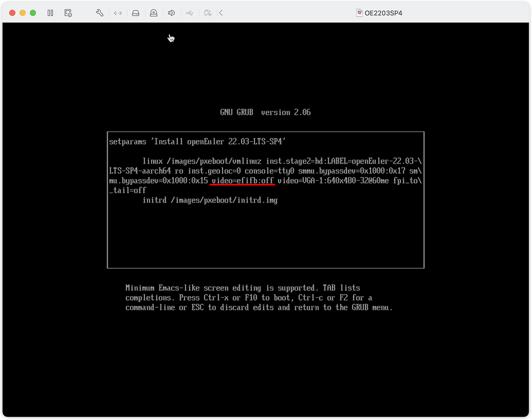The width and height of the screenshot is (532, 420).
Task: Open virtual machine settings wrench
Action: (100, 13)
